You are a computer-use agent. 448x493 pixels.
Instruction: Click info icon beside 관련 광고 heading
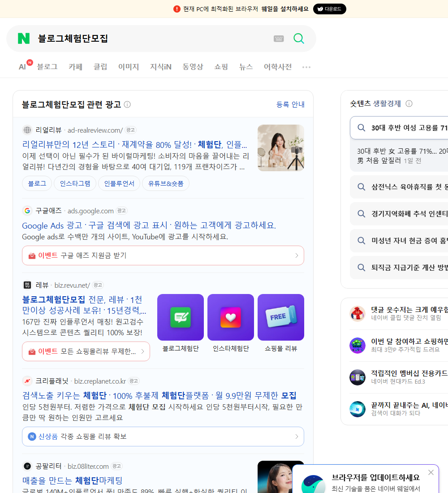pyautogui.click(x=127, y=104)
